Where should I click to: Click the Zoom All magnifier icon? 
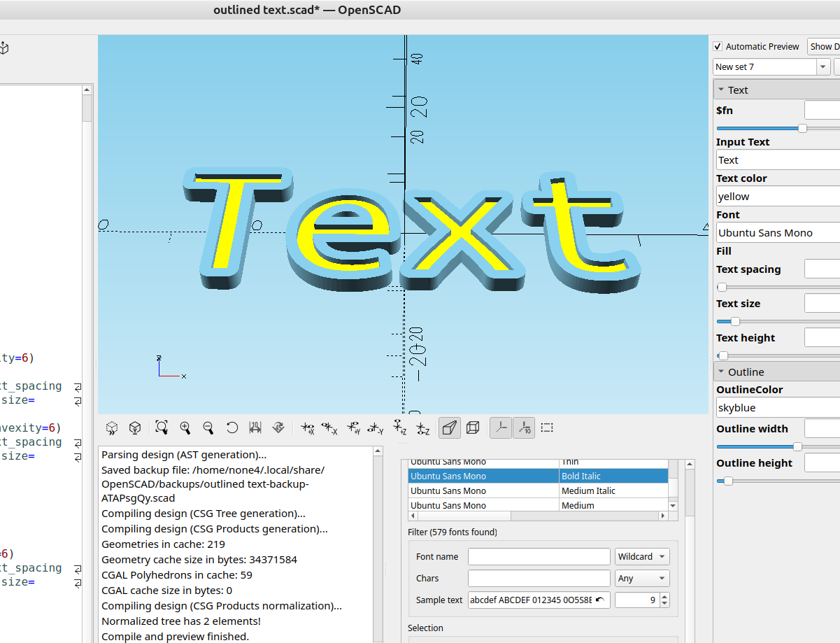(x=162, y=428)
